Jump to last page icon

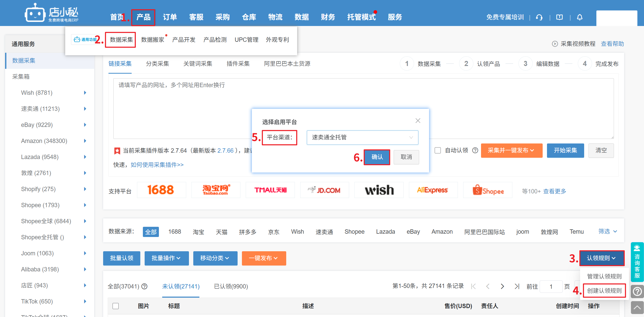[x=517, y=286]
